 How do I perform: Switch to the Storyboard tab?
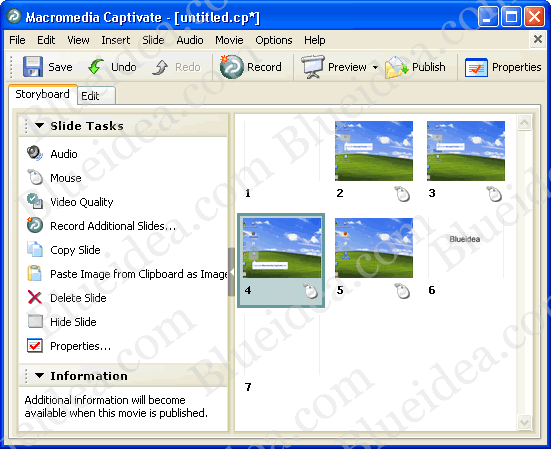(43, 94)
